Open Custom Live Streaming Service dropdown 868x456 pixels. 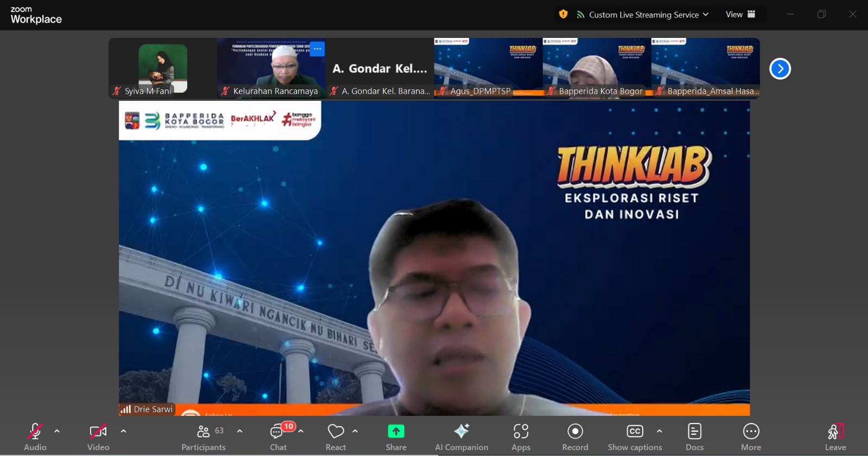pos(643,15)
